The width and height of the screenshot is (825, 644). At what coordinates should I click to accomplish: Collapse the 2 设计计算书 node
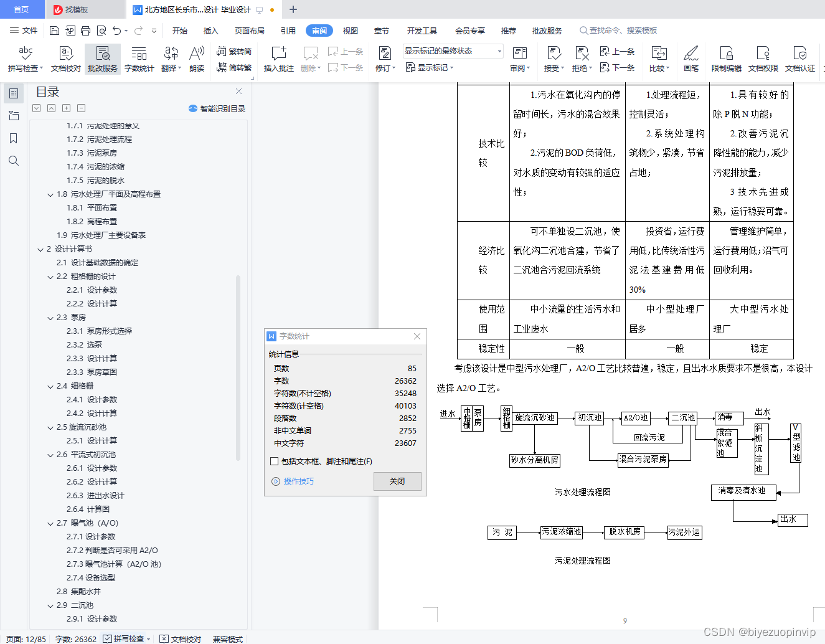[40, 250]
